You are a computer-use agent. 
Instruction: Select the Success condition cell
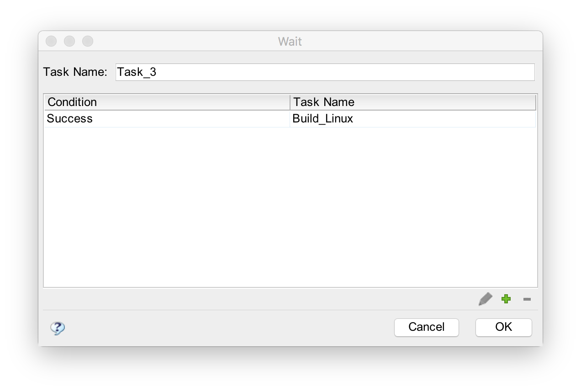167,119
